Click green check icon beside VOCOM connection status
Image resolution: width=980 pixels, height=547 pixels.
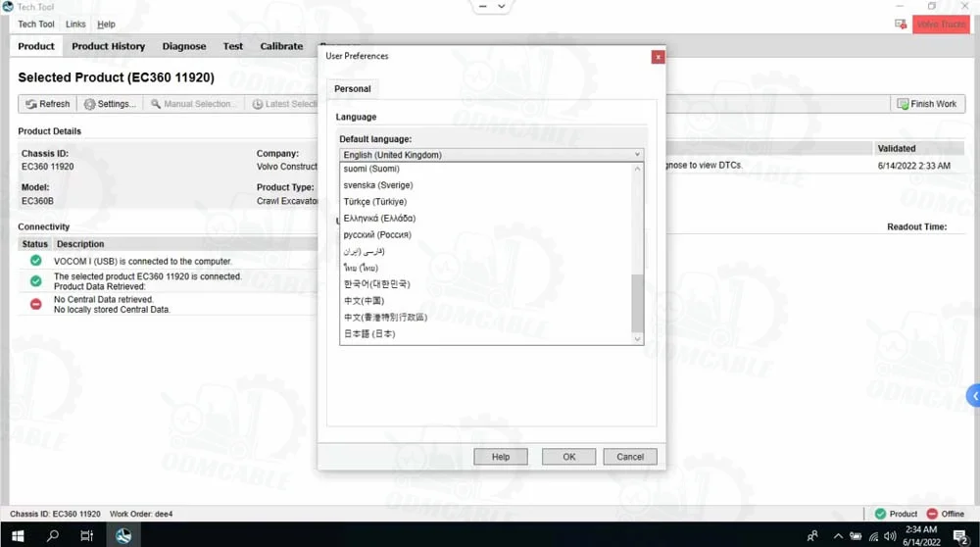pyautogui.click(x=36, y=261)
